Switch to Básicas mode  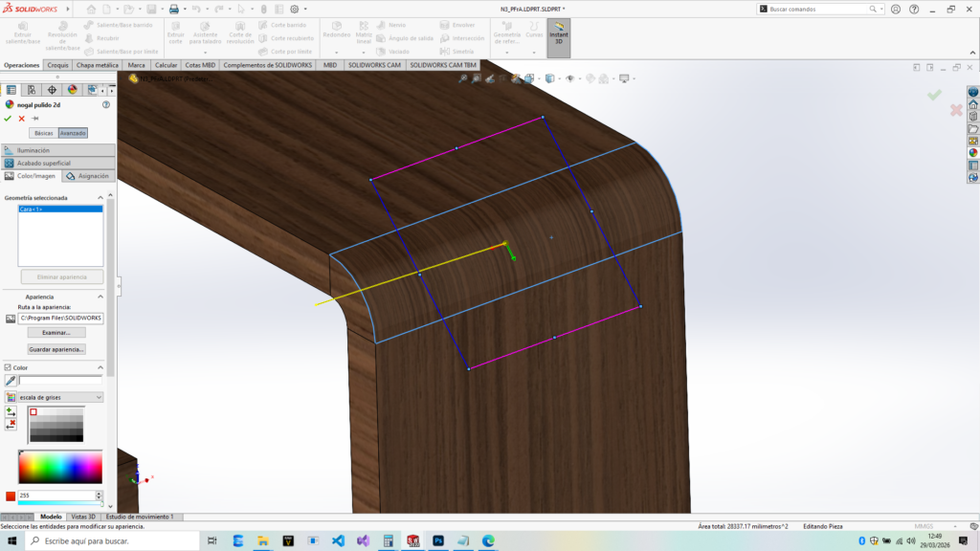coord(43,133)
